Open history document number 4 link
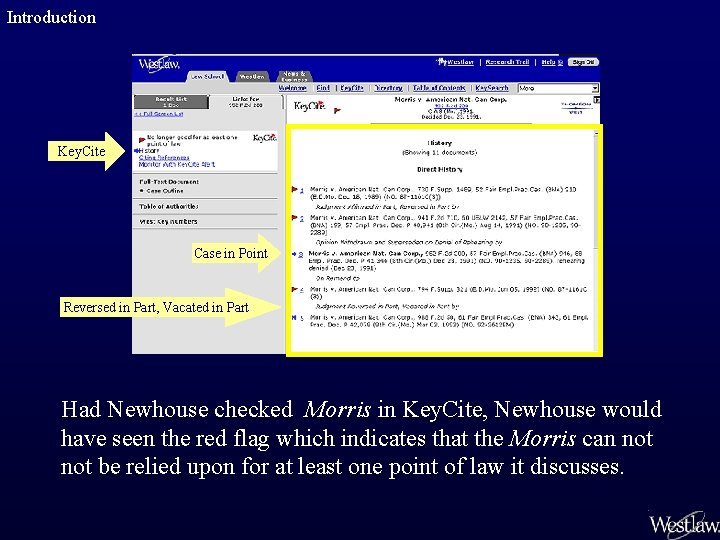The image size is (720, 540). (x=302, y=290)
